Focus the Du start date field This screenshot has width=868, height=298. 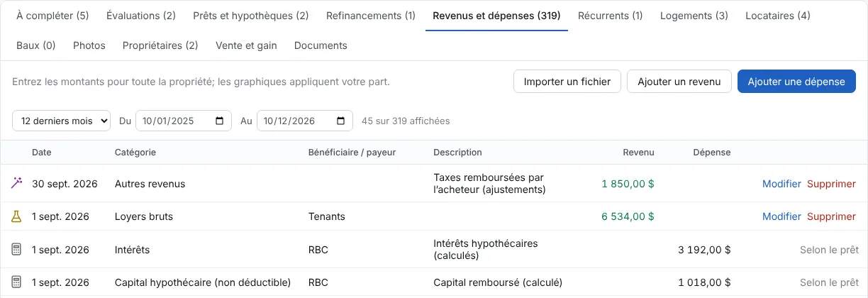tap(183, 121)
